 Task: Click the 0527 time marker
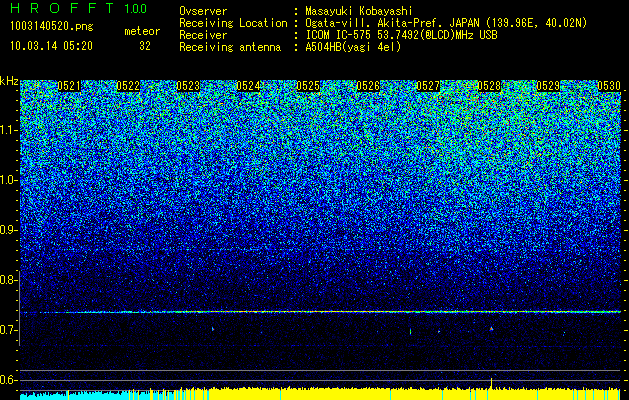point(428,86)
